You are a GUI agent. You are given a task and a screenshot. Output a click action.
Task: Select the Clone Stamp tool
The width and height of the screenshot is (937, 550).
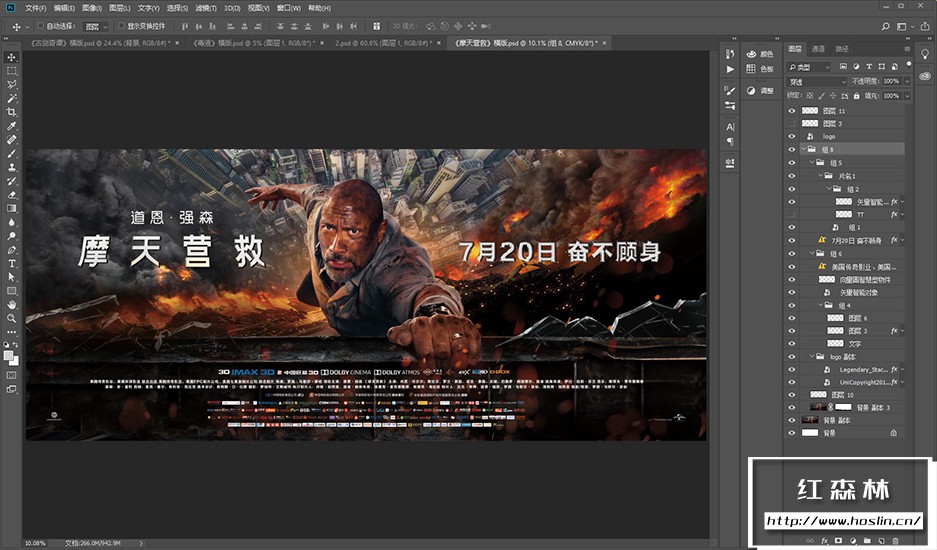pyautogui.click(x=11, y=167)
